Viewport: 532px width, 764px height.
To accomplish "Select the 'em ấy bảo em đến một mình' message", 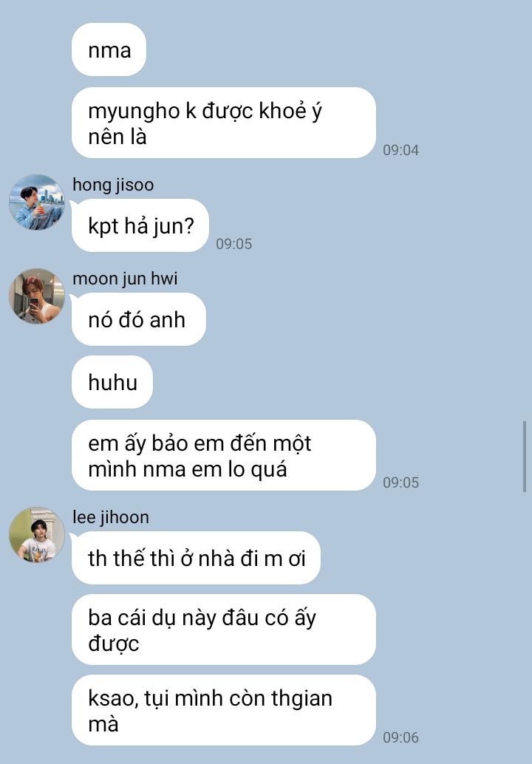I will point(224,455).
